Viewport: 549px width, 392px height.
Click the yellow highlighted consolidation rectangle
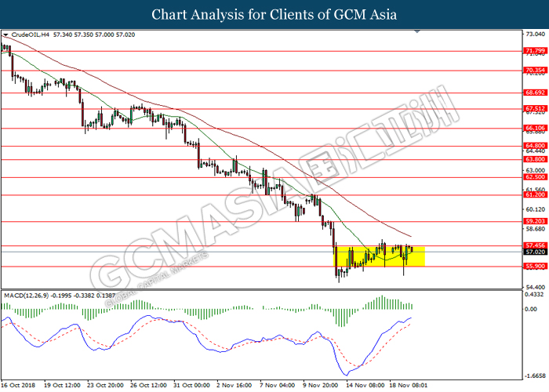coord(379,256)
